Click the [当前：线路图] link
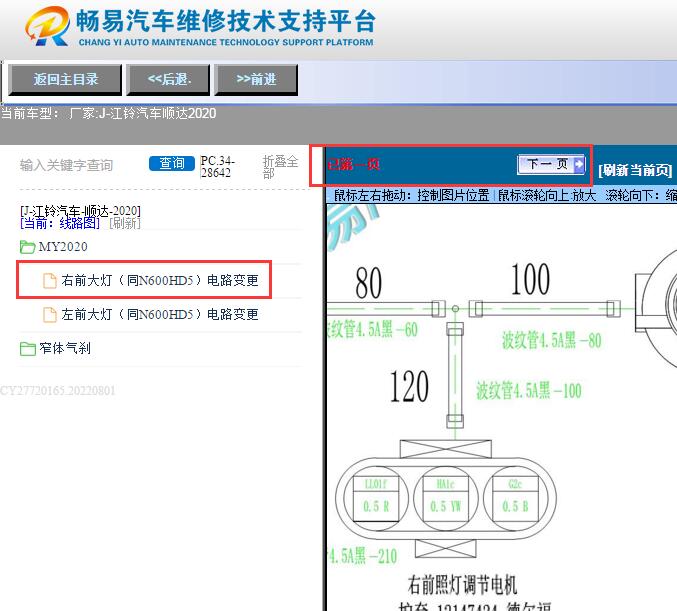The width and height of the screenshot is (677, 611). tap(60, 223)
